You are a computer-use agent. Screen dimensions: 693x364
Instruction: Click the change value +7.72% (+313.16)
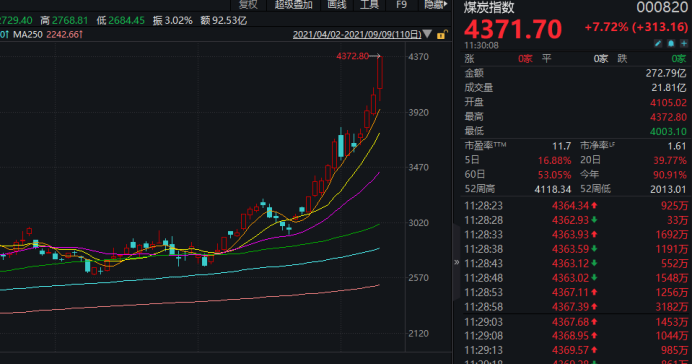636,27
